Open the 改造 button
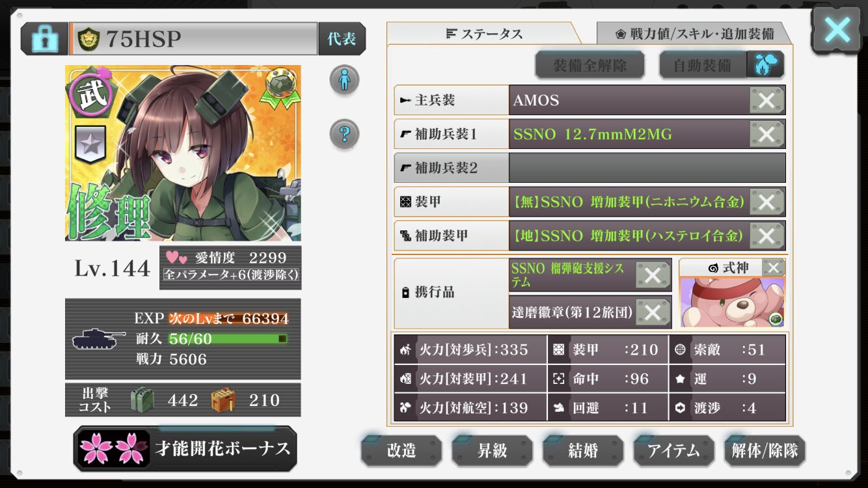Screen dimensions: 868x488 pos(401,450)
